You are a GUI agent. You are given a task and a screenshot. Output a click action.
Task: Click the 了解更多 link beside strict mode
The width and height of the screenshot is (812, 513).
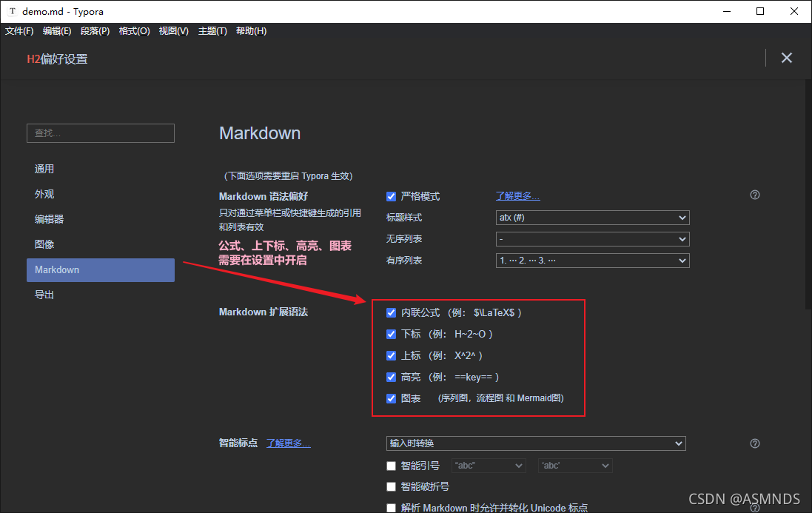(x=517, y=195)
